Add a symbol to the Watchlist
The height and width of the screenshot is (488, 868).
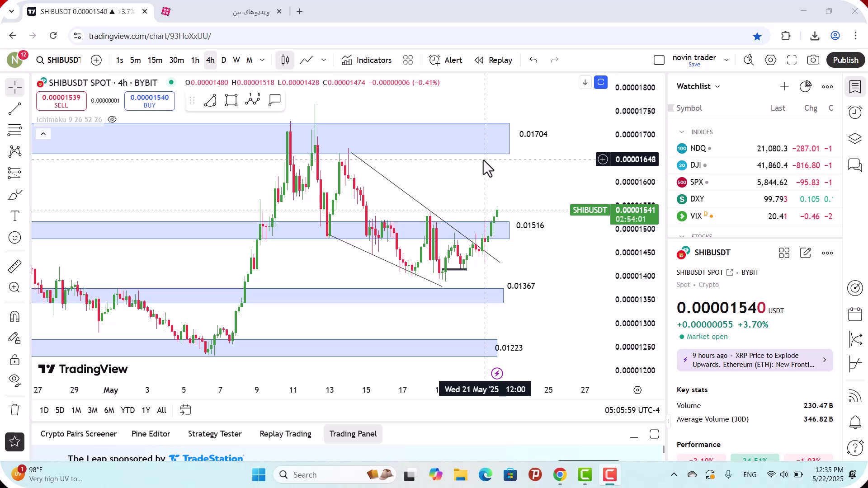[784, 86]
